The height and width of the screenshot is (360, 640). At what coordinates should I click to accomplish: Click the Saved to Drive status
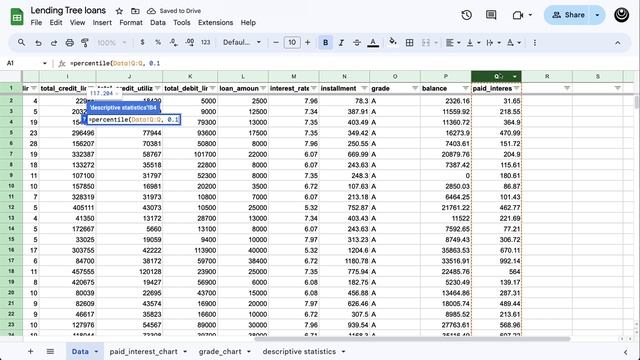174,11
